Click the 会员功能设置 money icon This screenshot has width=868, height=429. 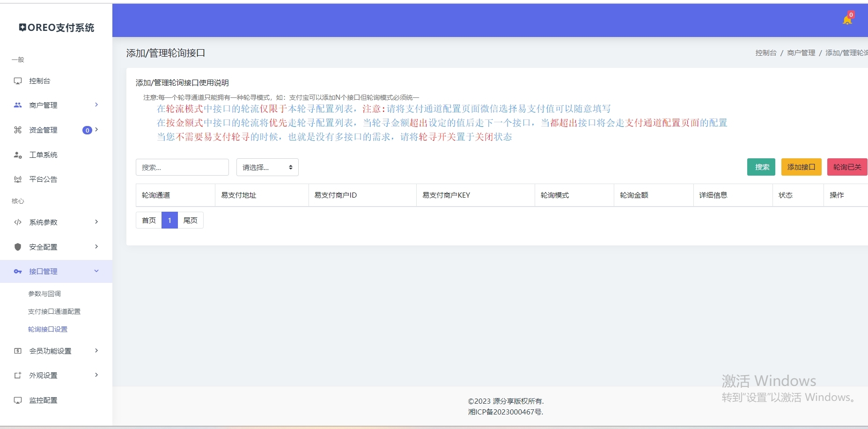coord(18,351)
